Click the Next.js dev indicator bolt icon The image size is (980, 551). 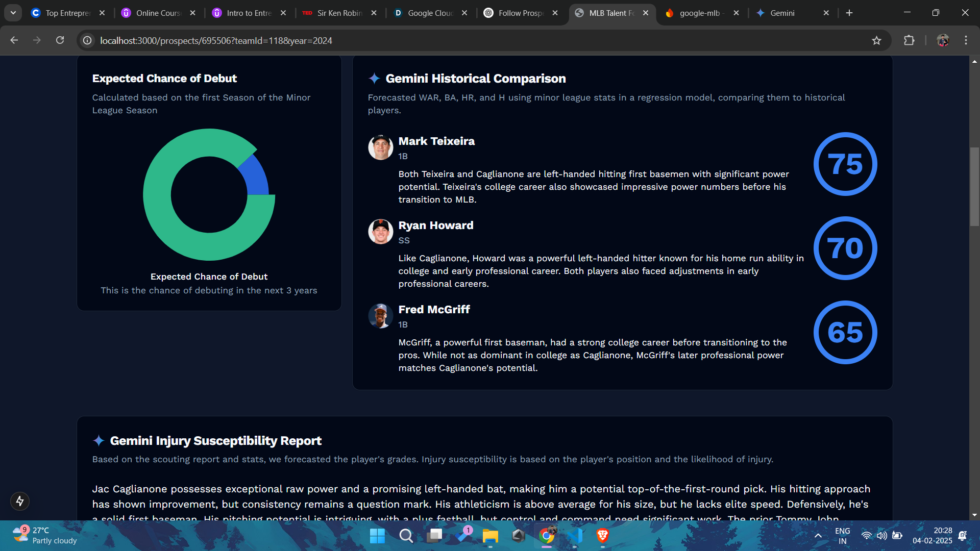(x=20, y=501)
